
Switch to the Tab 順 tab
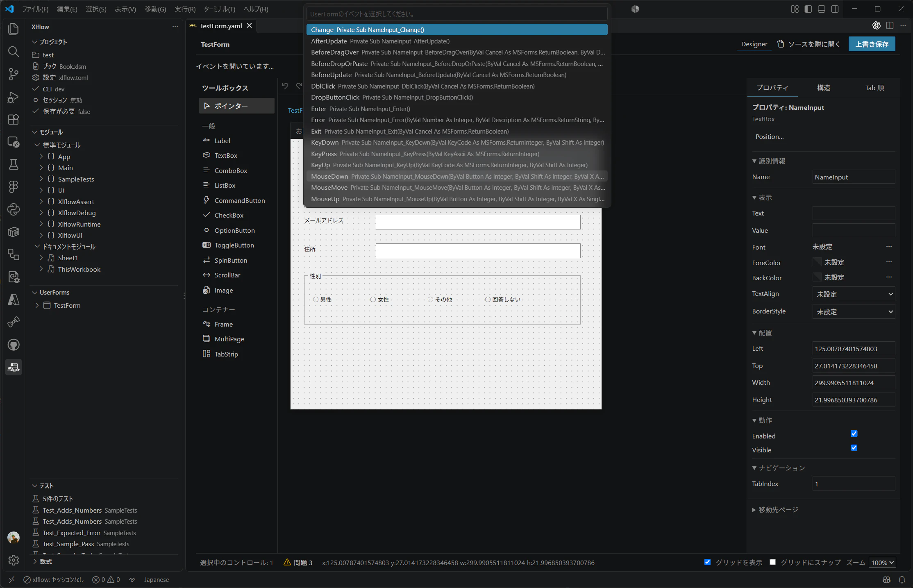(874, 88)
